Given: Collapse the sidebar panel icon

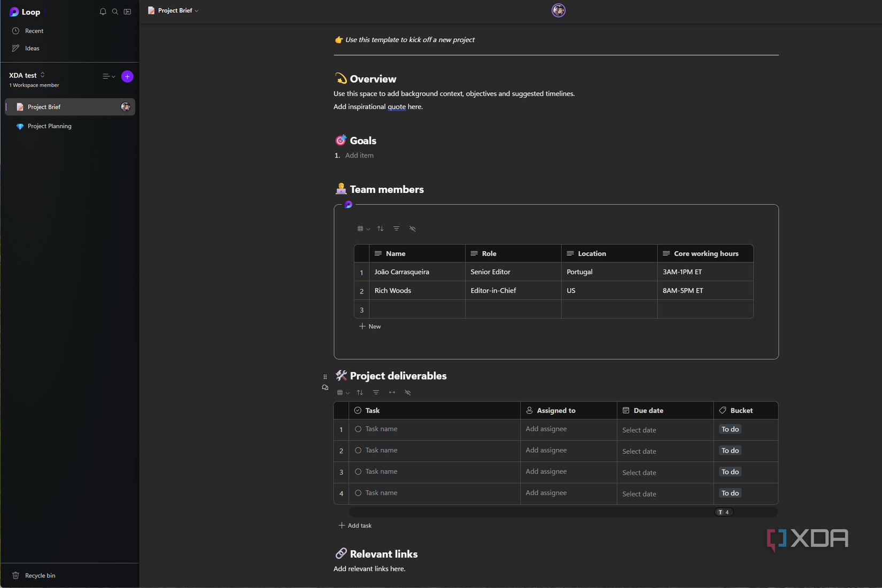Looking at the screenshot, I should pos(127,12).
